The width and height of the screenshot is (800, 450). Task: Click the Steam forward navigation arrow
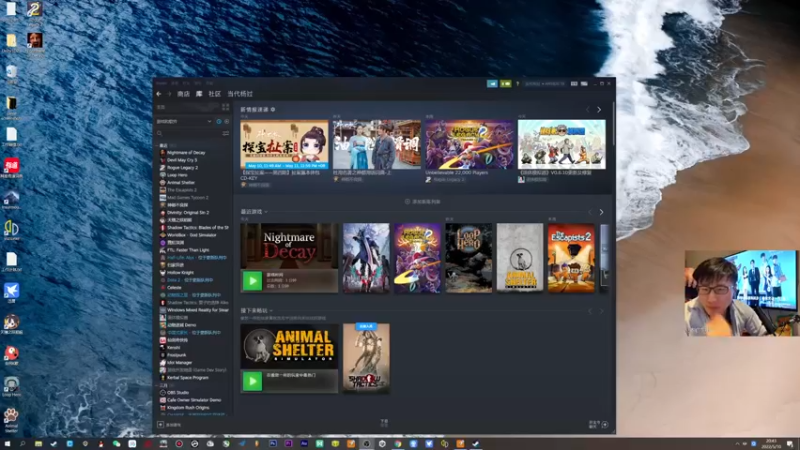tap(169, 94)
